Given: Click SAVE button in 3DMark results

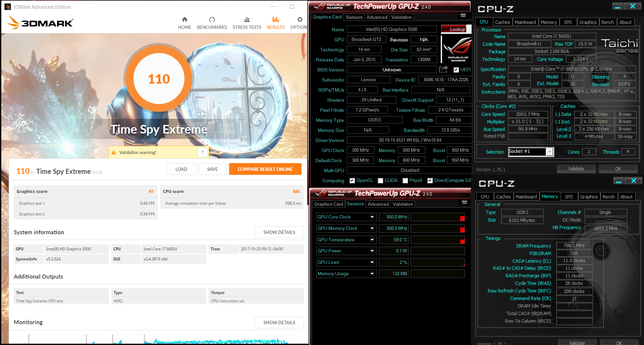Looking at the screenshot, I should point(212,169).
